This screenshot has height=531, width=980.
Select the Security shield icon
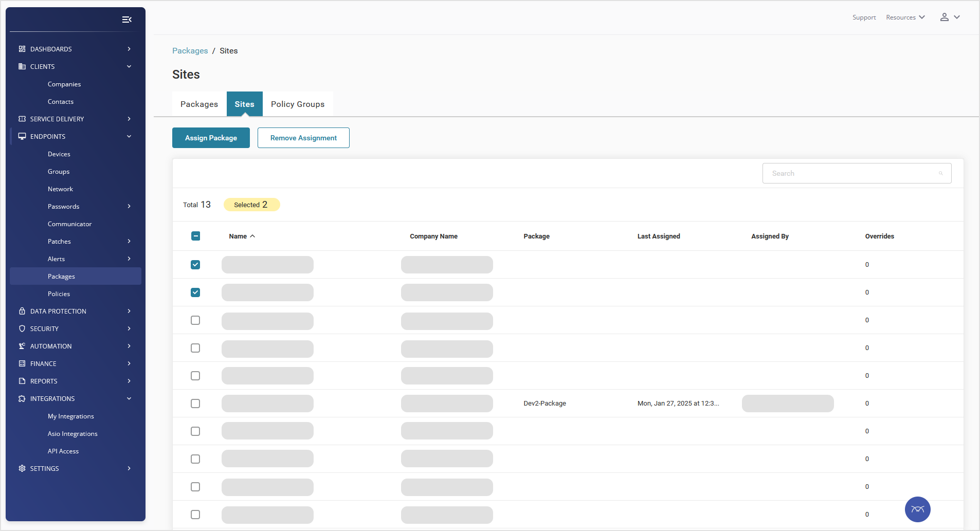22,328
